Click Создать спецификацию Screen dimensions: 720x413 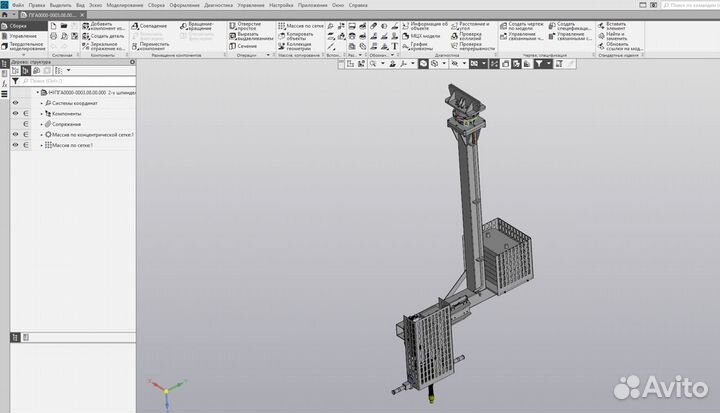[570, 26]
